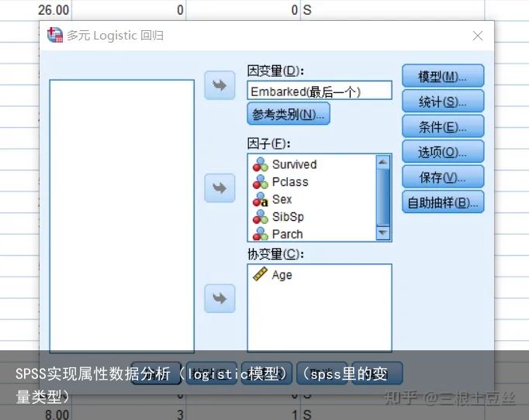Click the SibSp nominal variable icon
This screenshot has width=529, height=420.
[260, 217]
